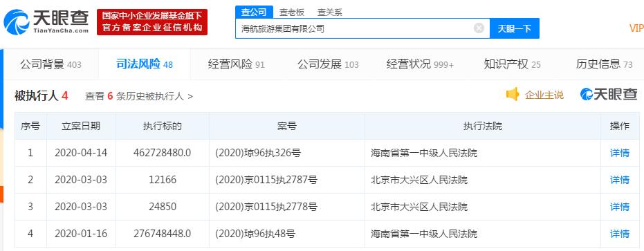The height and width of the screenshot is (251, 644).
Task: Click the 企业主说 speaker icon
Action: (x=512, y=95)
